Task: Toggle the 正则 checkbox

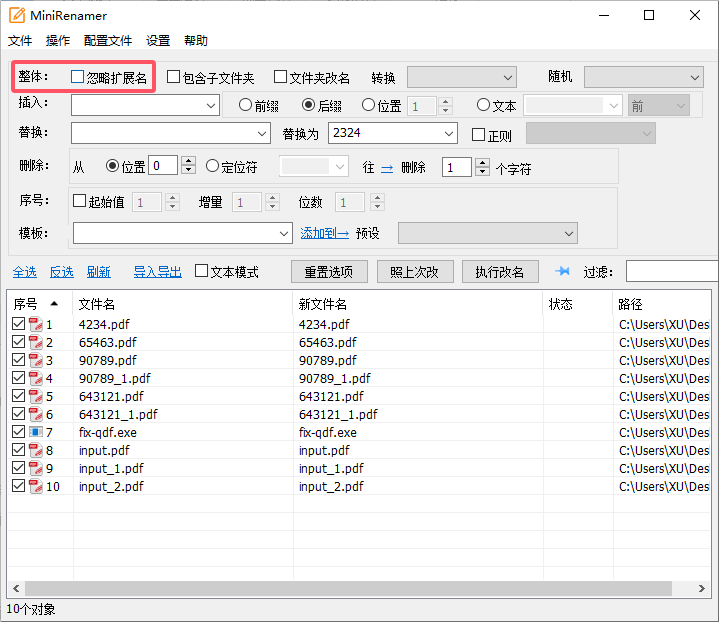Action: 478,134
